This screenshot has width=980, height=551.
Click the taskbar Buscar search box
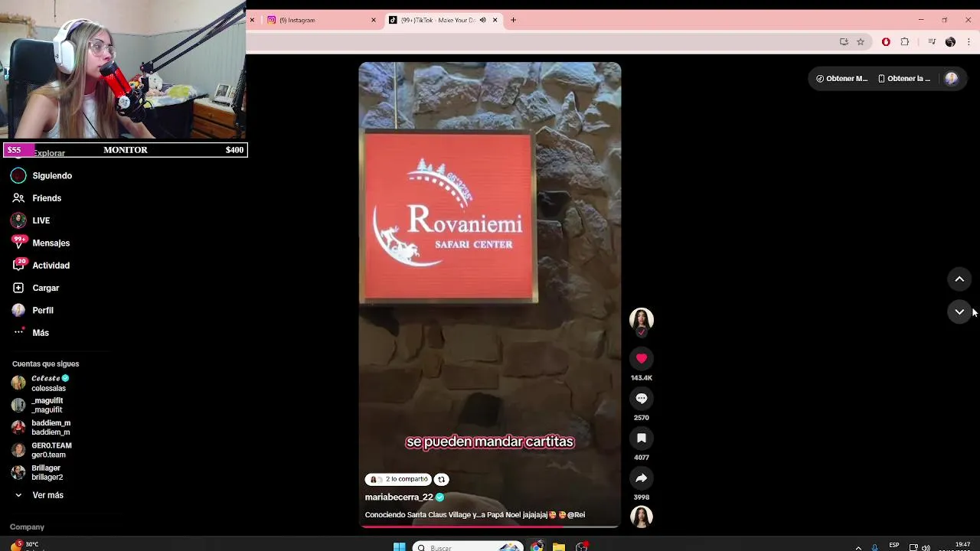467,547
